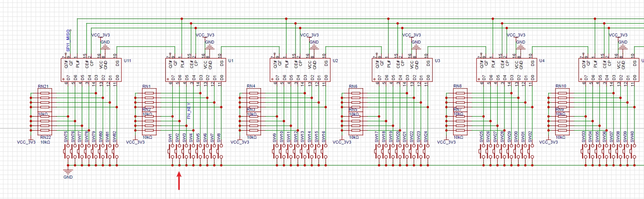
Task: Select the SW2 switch label
Action: [x=178, y=138]
